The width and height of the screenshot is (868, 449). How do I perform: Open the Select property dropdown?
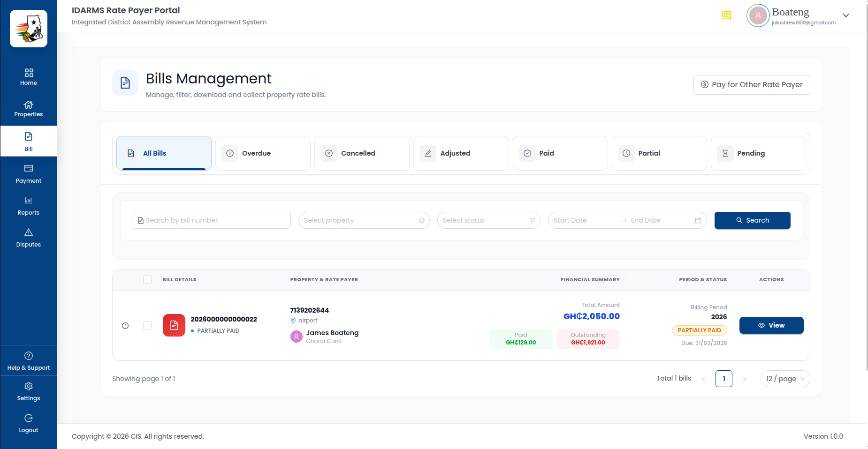(x=364, y=220)
